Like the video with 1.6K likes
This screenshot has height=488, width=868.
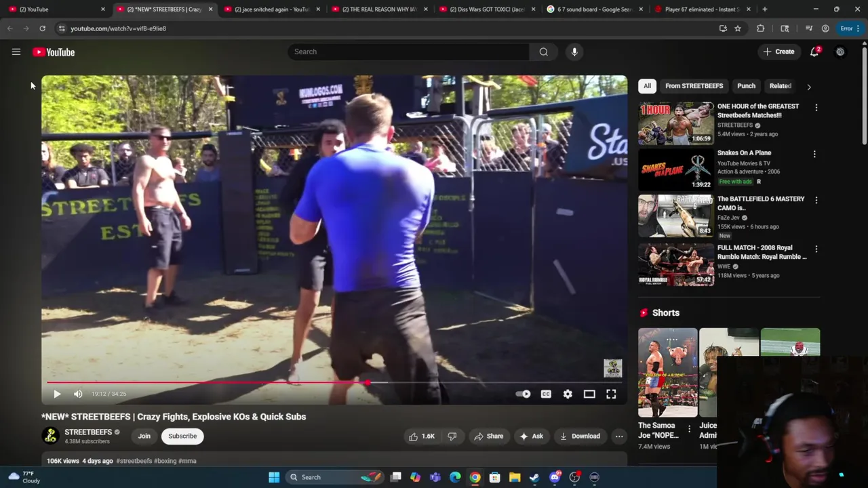click(x=421, y=436)
